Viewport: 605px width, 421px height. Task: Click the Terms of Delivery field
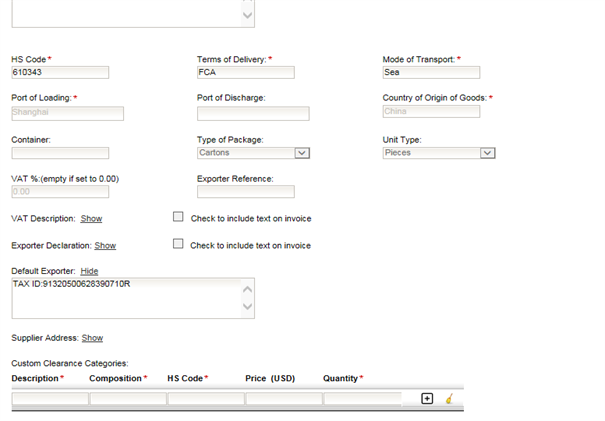tap(246, 73)
